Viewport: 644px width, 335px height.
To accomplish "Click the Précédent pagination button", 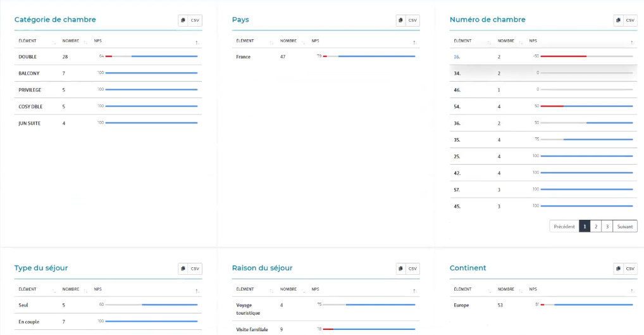I will (x=564, y=226).
